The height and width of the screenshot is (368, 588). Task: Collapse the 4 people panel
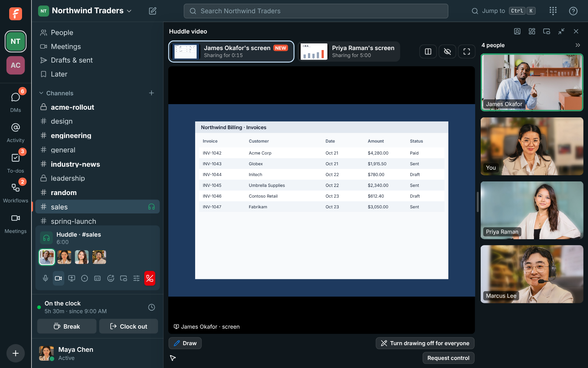pos(578,45)
